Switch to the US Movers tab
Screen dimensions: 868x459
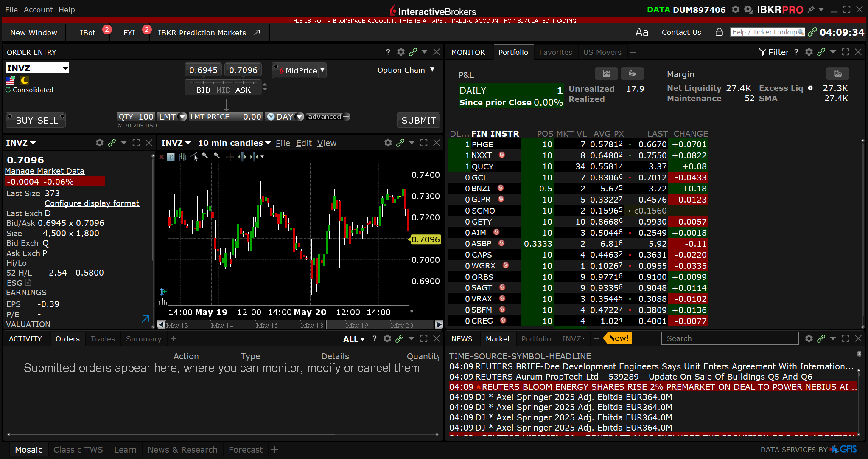coord(602,52)
